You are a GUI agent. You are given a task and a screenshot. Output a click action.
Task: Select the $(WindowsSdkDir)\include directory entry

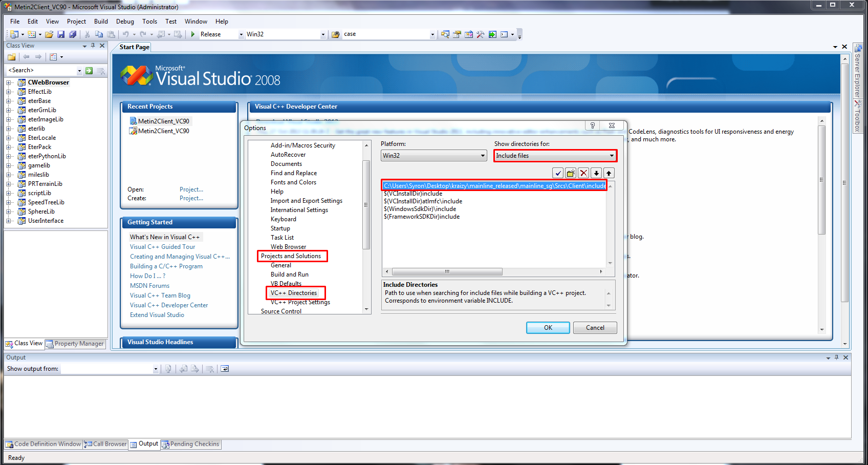pyautogui.click(x=420, y=209)
